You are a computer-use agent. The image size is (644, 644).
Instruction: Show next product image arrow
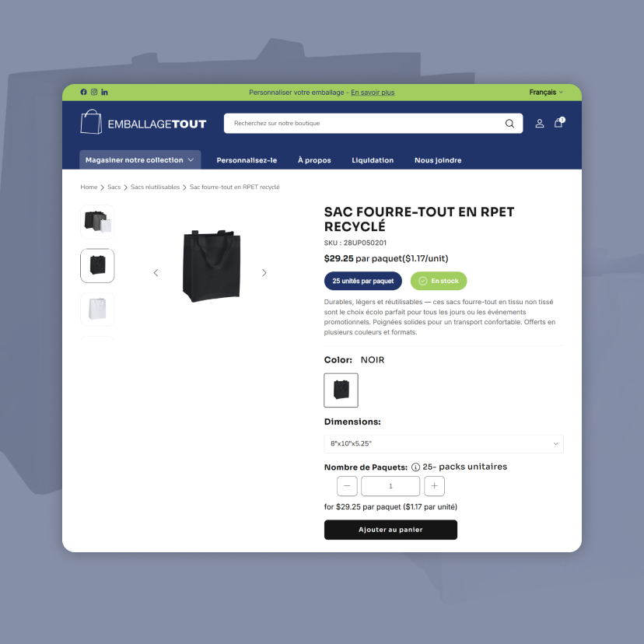pyautogui.click(x=264, y=273)
